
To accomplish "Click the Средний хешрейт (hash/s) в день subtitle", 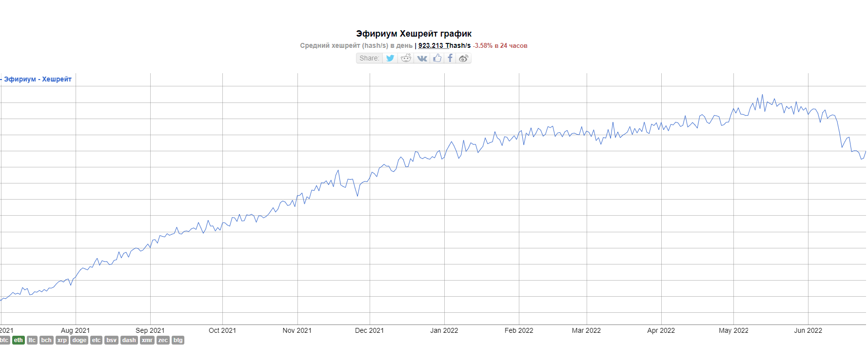I will point(356,45).
